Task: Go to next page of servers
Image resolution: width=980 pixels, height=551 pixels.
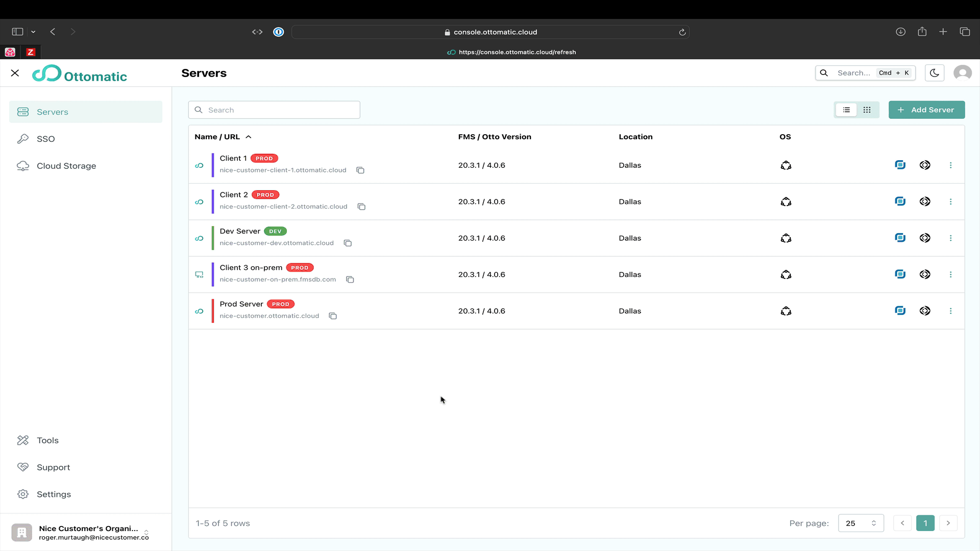Action: pyautogui.click(x=948, y=523)
